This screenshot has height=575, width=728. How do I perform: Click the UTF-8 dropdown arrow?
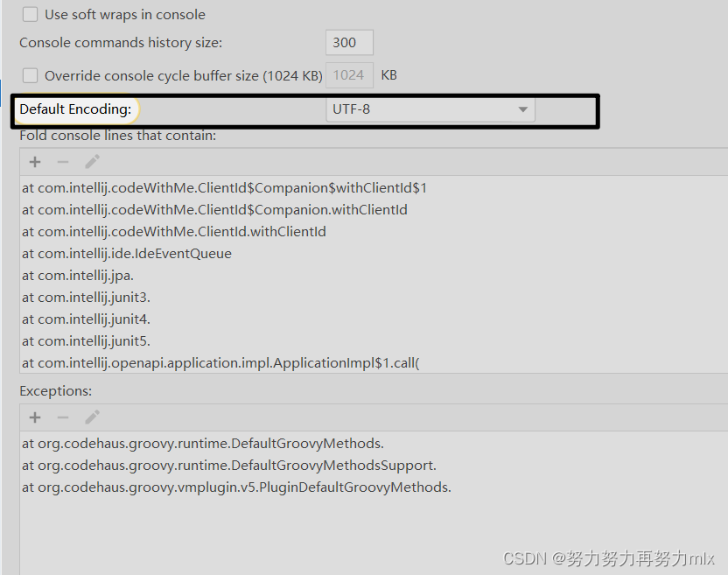(x=523, y=109)
